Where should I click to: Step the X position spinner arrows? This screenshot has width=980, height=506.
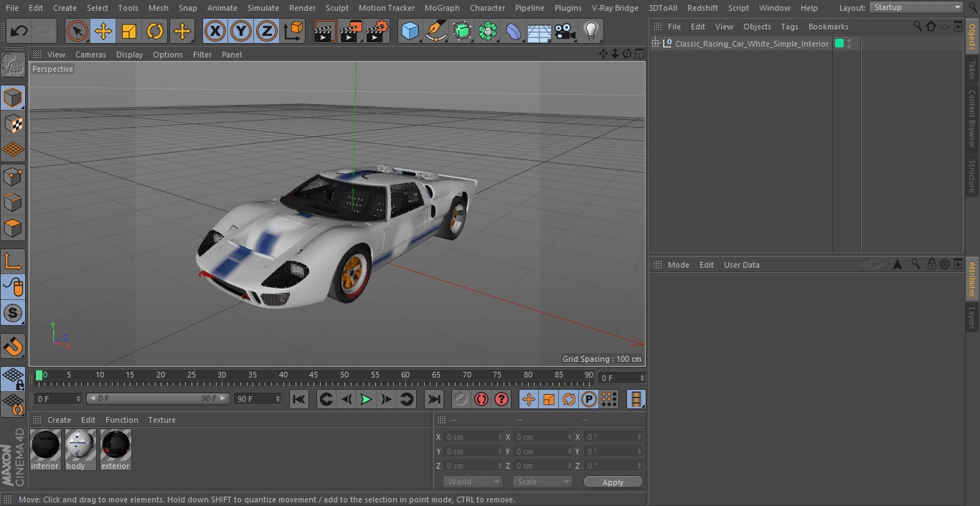click(501, 437)
